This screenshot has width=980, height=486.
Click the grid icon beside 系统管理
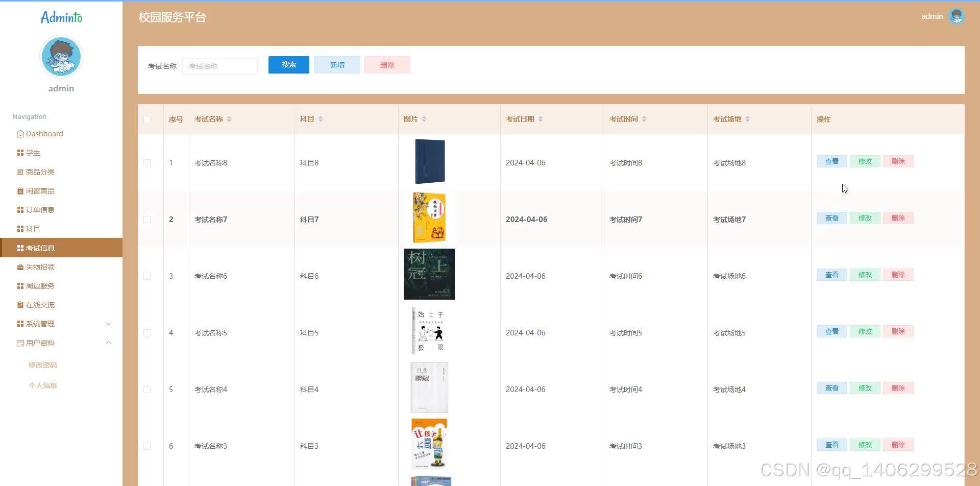coord(20,324)
